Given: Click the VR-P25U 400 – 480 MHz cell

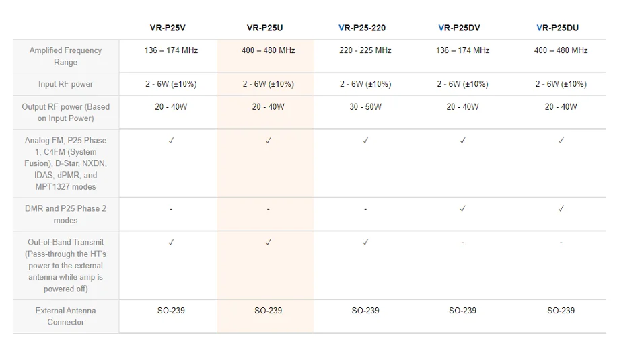Looking at the screenshot, I should pyautogui.click(x=269, y=50).
